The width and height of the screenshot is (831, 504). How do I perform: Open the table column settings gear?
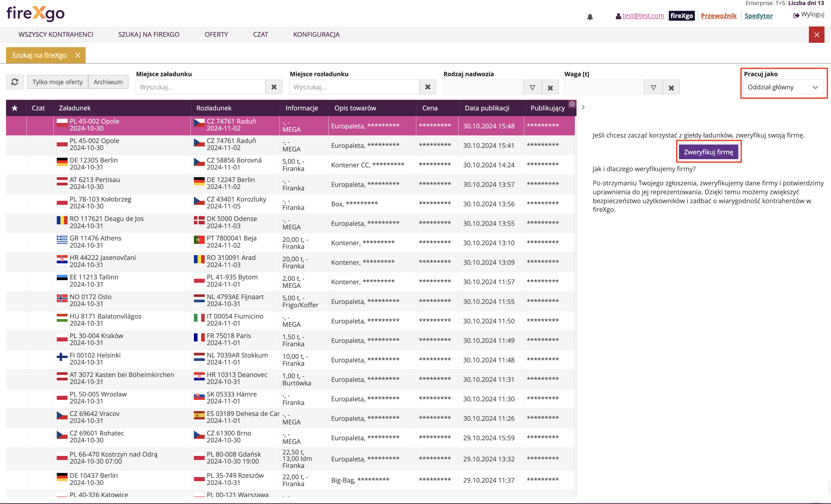coord(572,104)
